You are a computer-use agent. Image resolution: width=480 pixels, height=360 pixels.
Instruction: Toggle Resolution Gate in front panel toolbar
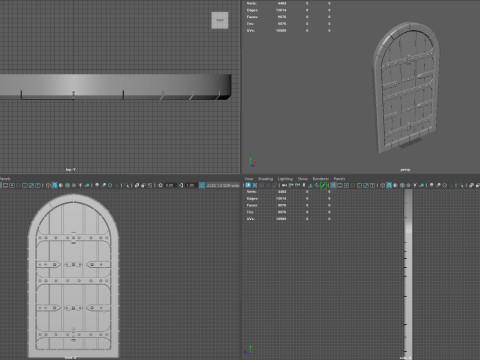click(12, 185)
